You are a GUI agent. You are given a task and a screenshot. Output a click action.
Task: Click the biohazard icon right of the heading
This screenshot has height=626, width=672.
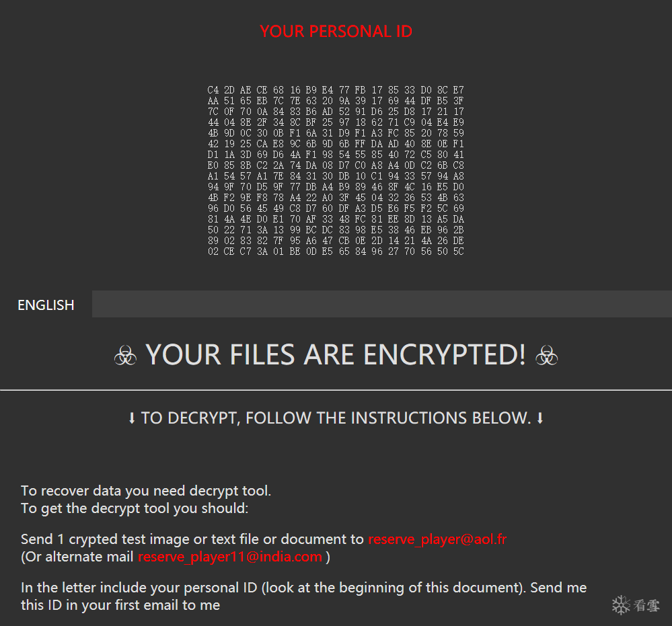(546, 356)
